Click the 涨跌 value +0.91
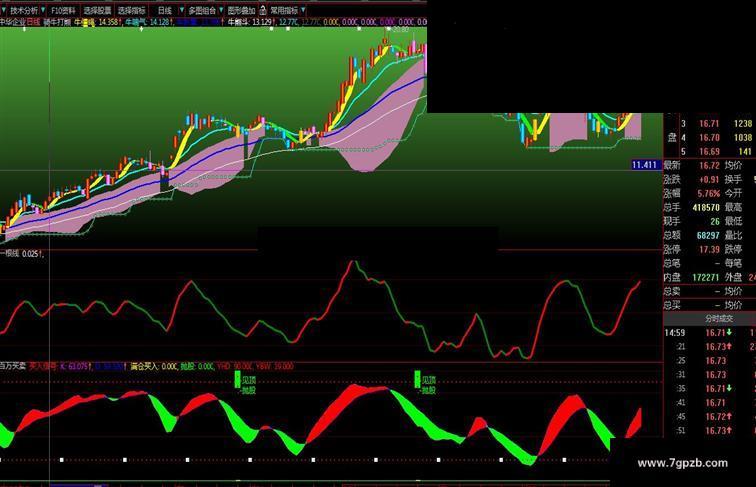756x487 pixels. 709,180
